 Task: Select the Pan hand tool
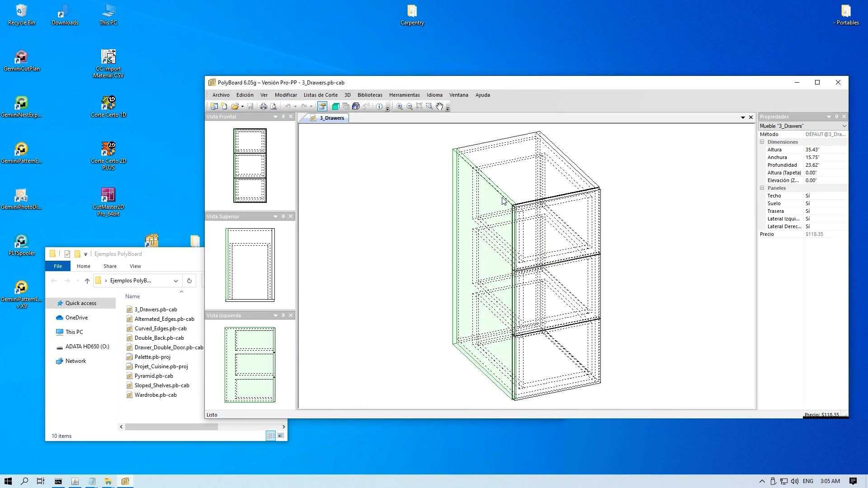439,107
